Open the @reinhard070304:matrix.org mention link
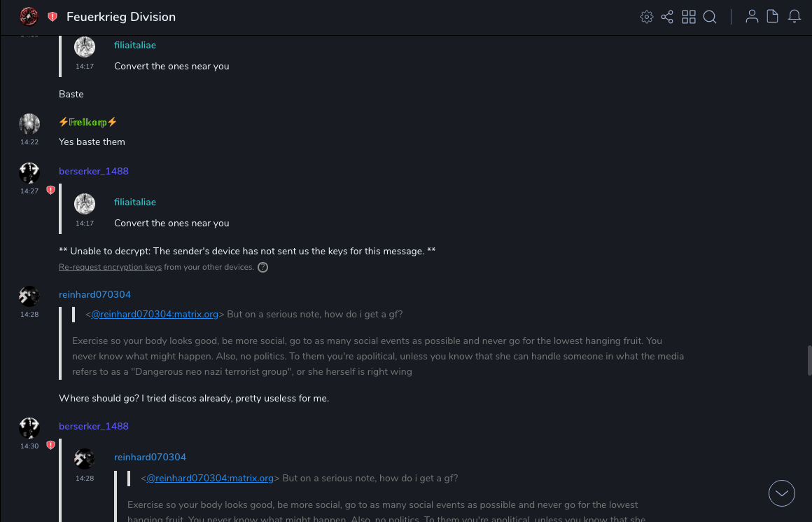This screenshot has height=522, width=812. coord(155,315)
